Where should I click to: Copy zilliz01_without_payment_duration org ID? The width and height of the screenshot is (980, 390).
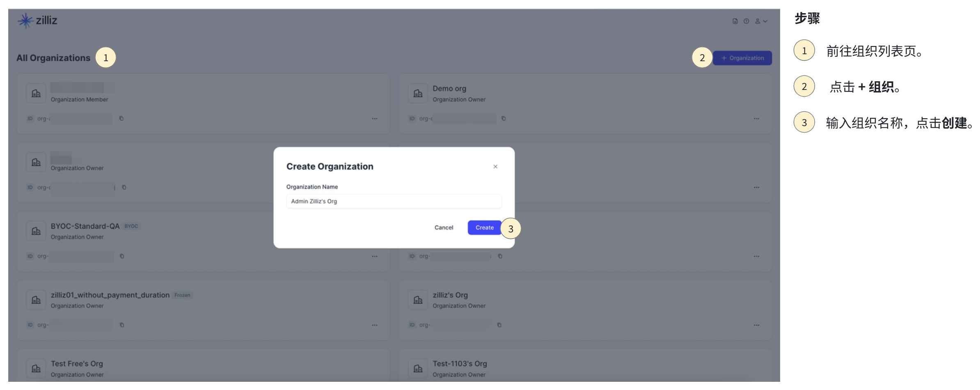122,325
